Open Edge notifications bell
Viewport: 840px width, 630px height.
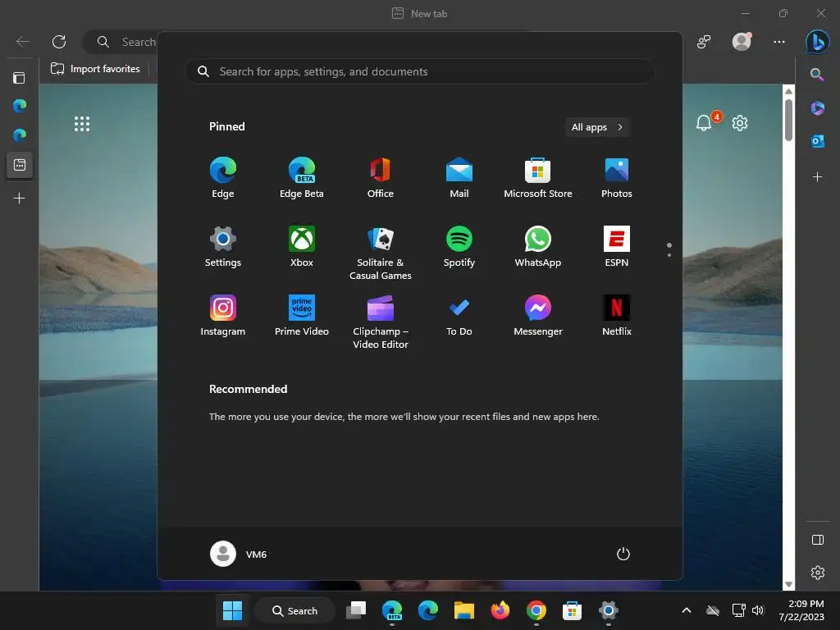click(x=704, y=123)
